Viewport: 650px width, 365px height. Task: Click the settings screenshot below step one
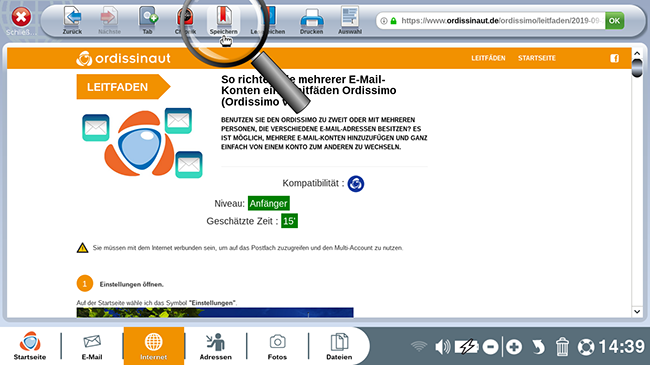point(215,312)
